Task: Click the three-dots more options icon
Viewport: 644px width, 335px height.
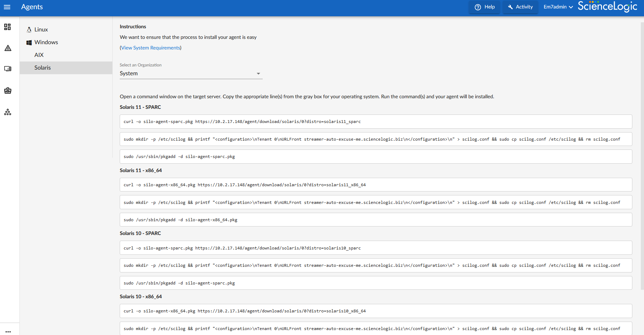Action: pyautogui.click(x=8, y=331)
